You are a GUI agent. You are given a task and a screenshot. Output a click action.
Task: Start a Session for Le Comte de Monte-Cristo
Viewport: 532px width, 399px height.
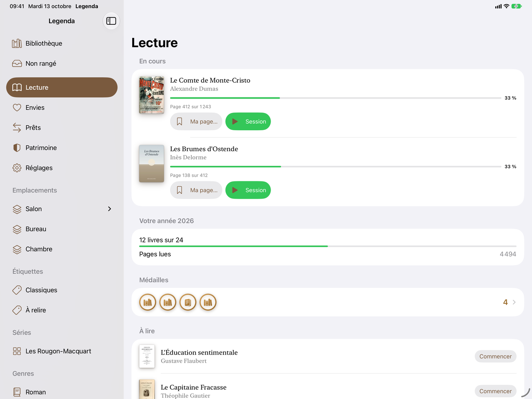tap(248, 121)
